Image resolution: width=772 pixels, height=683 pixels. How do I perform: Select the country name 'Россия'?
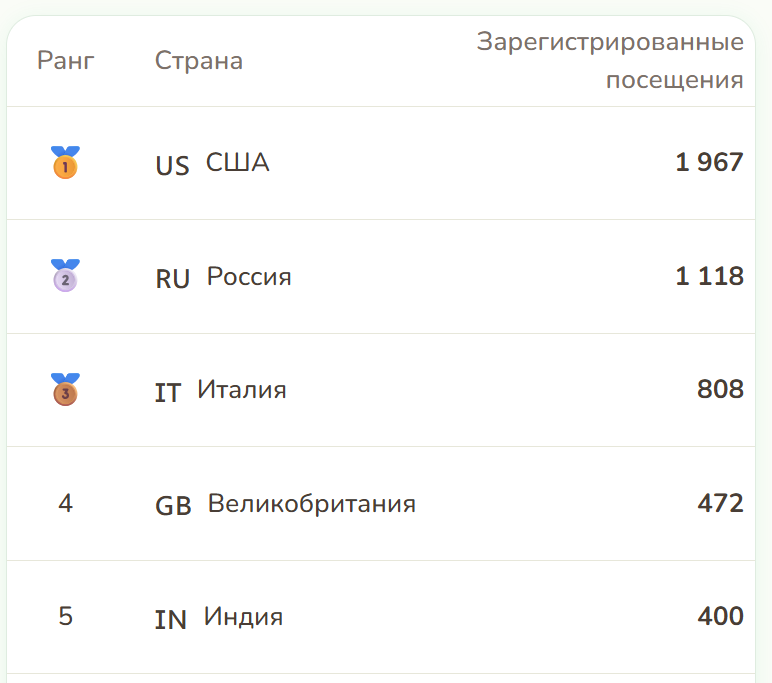point(249,277)
